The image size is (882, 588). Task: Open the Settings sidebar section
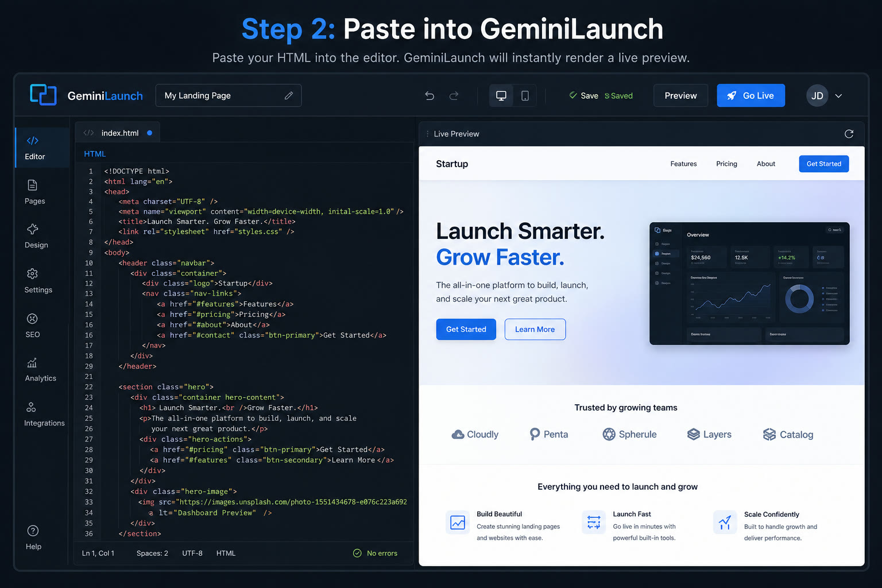coord(38,281)
